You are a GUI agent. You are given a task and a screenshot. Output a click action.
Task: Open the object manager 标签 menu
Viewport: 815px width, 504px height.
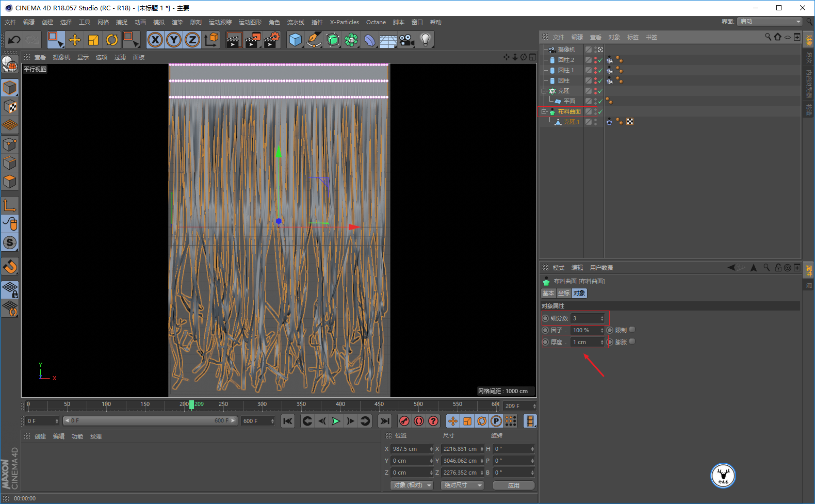(x=633, y=37)
